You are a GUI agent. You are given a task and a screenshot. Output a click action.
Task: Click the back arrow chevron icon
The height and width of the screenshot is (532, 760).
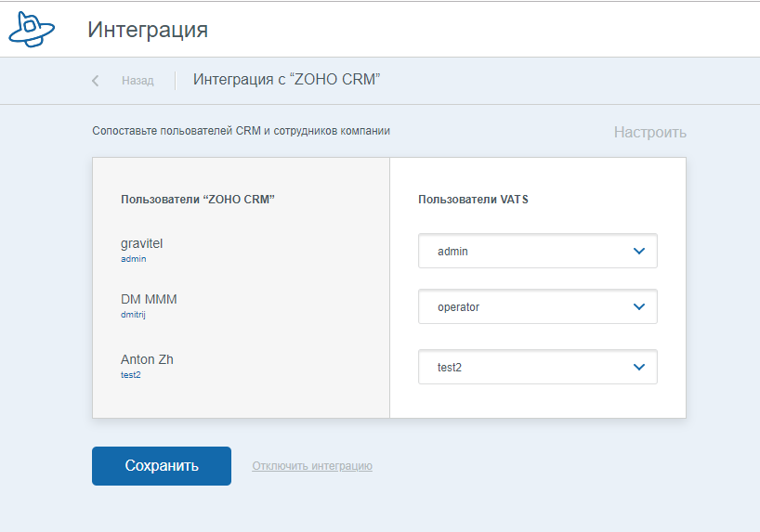[96, 81]
